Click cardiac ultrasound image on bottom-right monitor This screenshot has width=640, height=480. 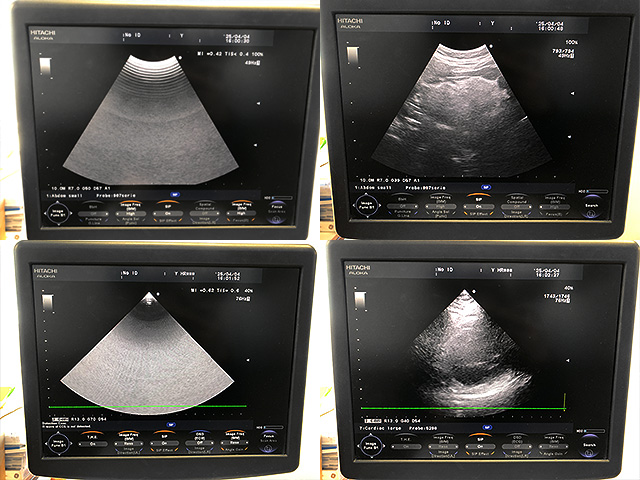coord(465,350)
